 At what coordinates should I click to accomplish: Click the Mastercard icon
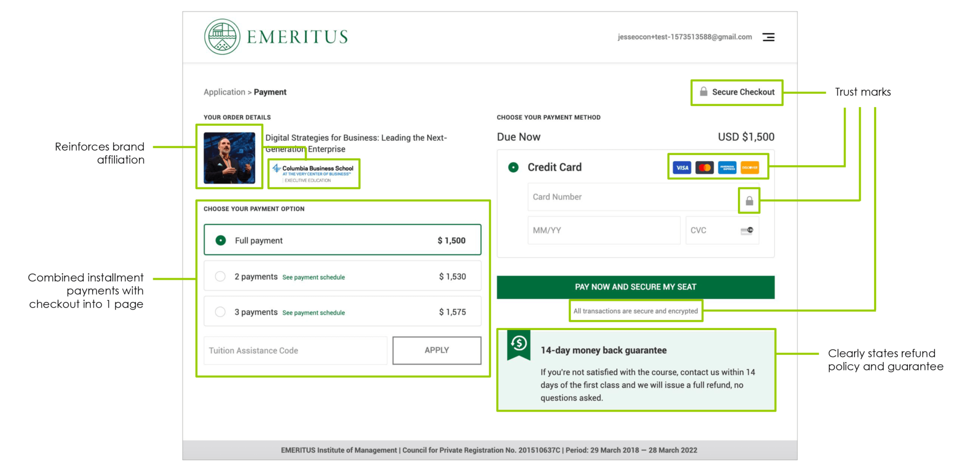point(704,167)
